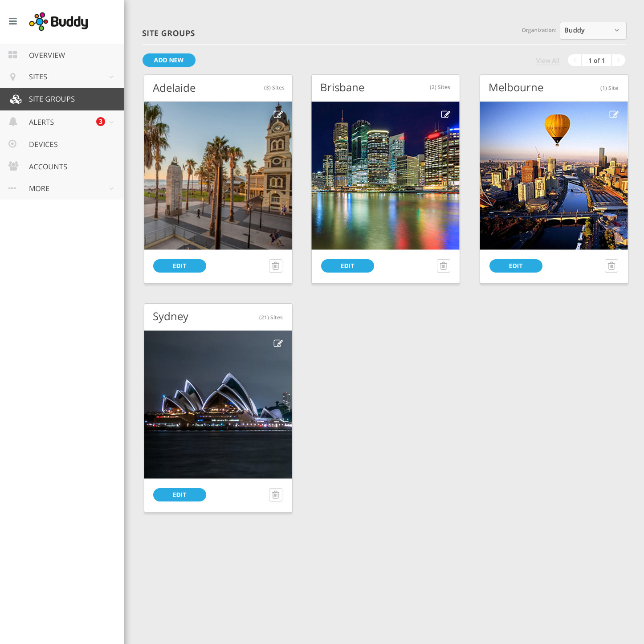644x644 pixels.
Task: Click Edit on the Brisbane card
Action: (x=347, y=266)
